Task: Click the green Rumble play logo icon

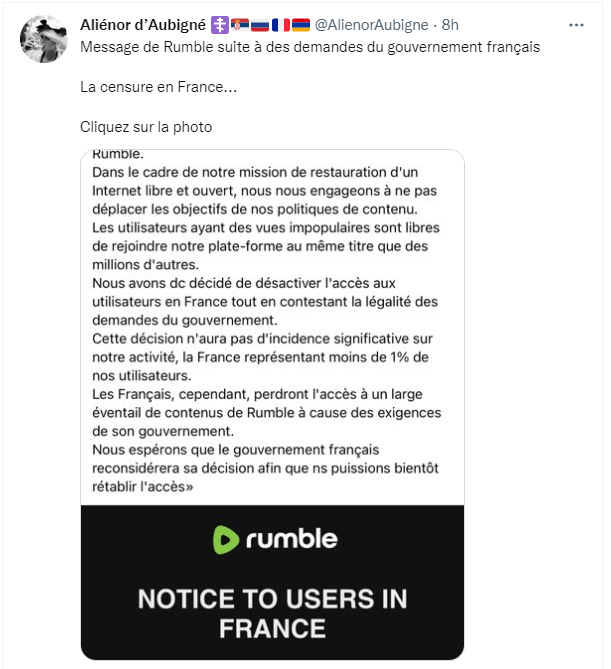Action: [x=226, y=539]
